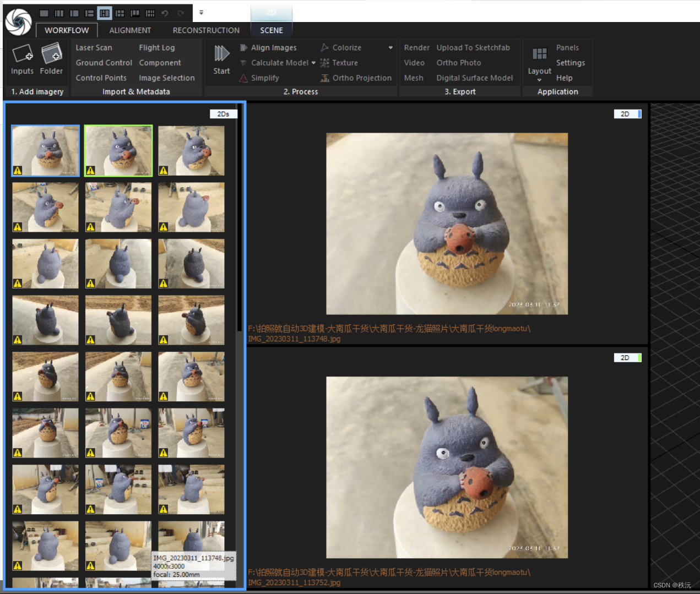Select the green-bordered Totoro thumbnail
This screenshot has height=594, width=700.
(x=118, y=151)
